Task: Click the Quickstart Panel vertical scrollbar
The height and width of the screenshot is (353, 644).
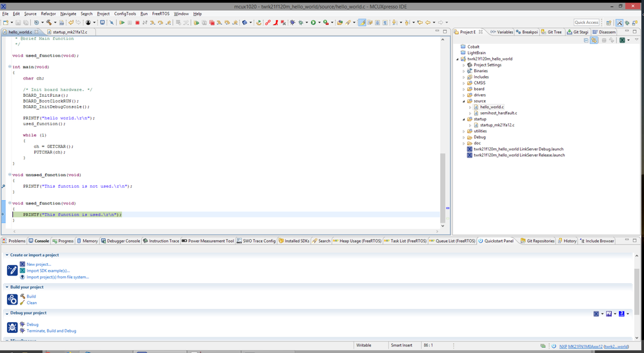Action: (x=637, y=292)
